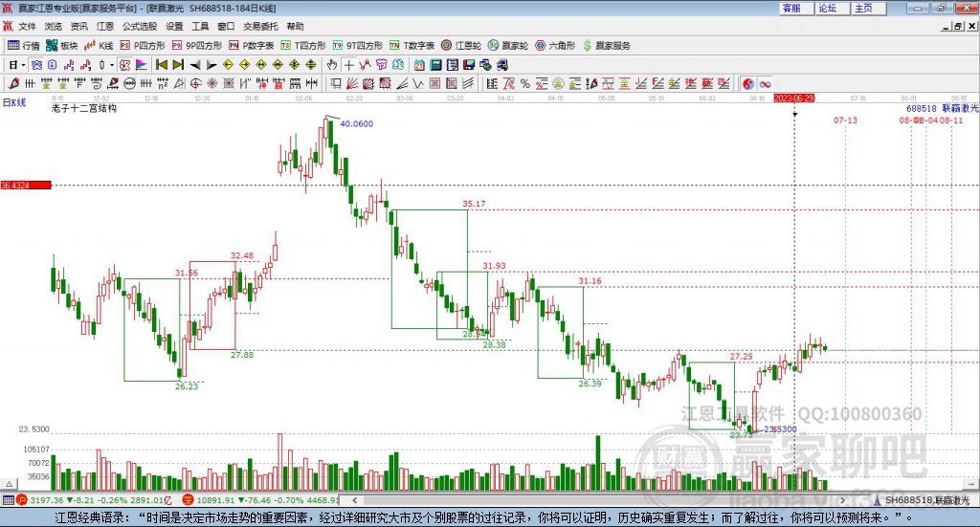Open the 窗口 menu
Screen dimensions: 980x527
(x=226, y=26)
